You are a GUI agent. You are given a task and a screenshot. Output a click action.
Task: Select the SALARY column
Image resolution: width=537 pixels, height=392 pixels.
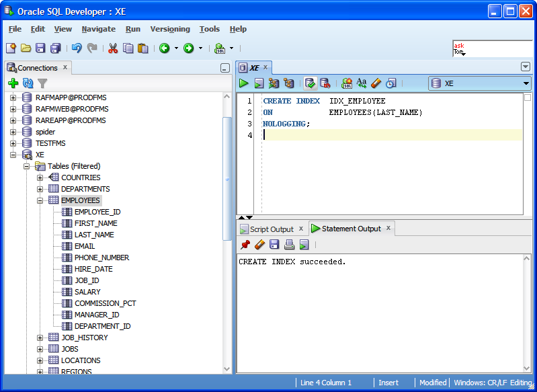[87, 292]
